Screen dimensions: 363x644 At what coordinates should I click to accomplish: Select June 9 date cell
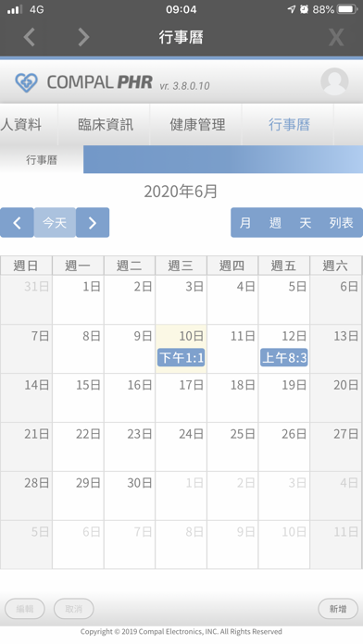[x=130, y=349]
